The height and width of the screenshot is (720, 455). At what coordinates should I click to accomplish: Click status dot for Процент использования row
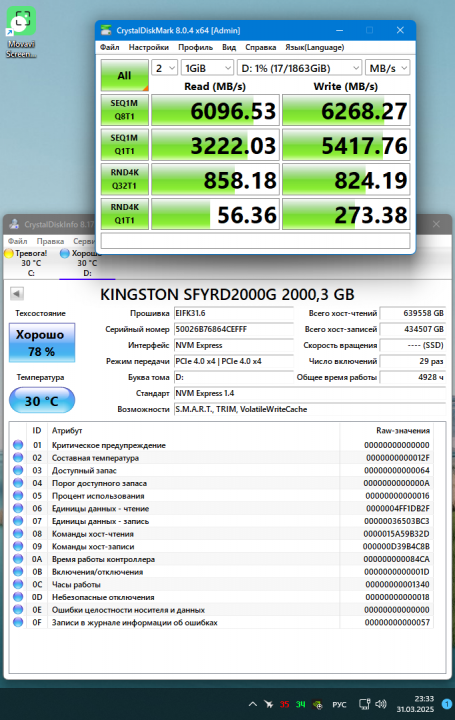18,496
